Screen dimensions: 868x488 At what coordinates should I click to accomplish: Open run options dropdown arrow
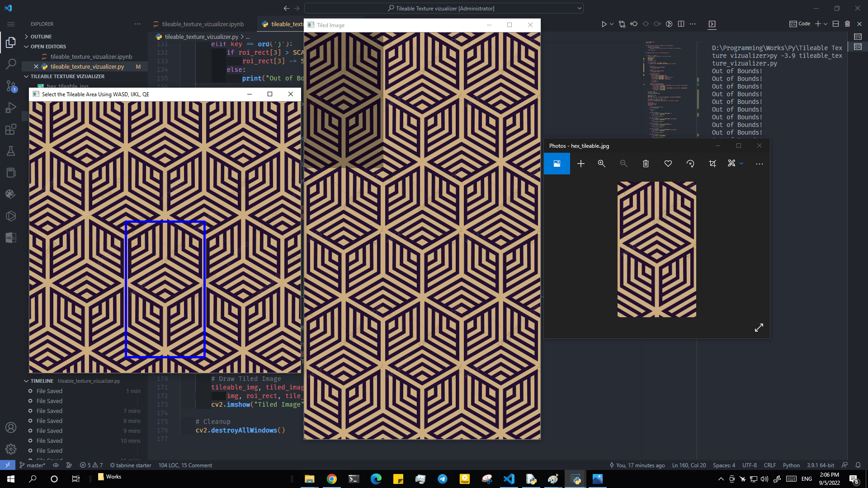pos(612,24)
